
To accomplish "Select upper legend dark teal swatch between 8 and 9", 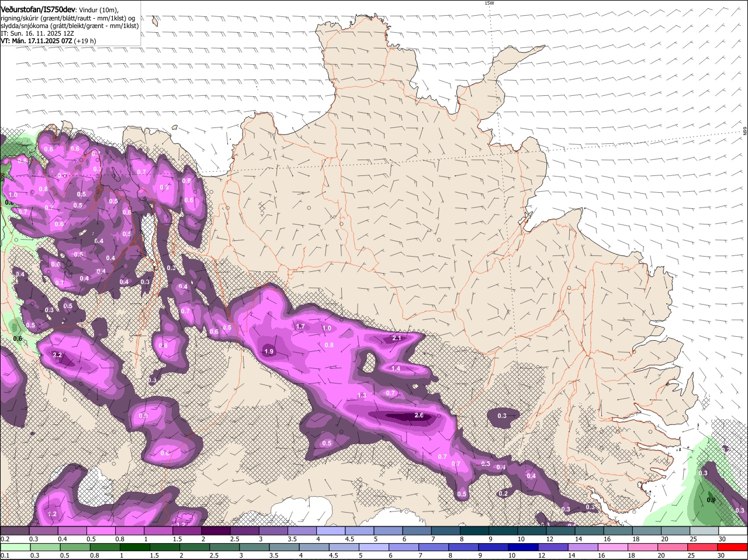I will pyautogui.click(x=475, y=530).
